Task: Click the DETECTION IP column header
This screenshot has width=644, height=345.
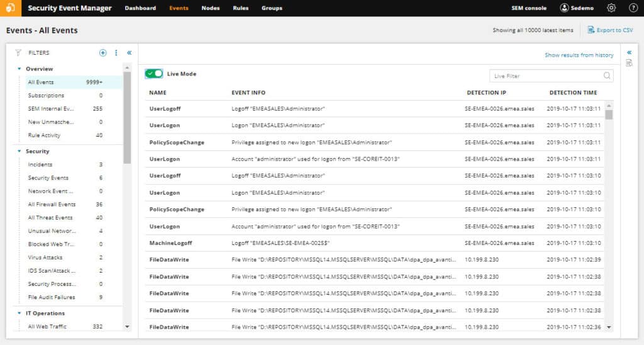Action: (486, 93)
